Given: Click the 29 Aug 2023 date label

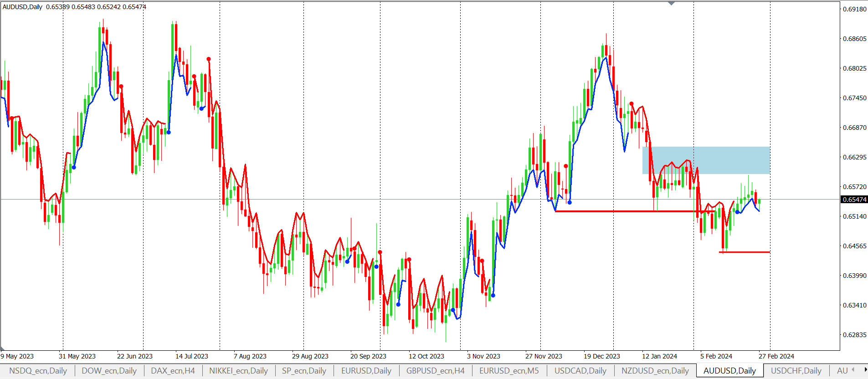Looking at the screenshot, I should coord(310,356).
